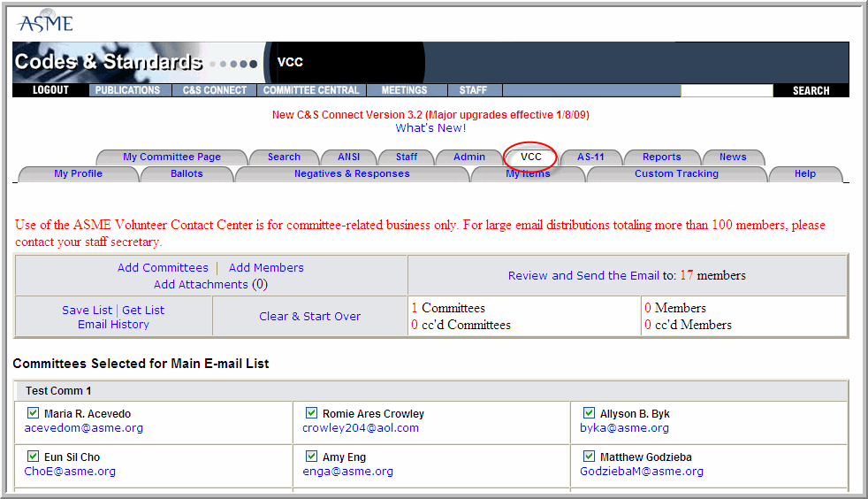
Task: Toggle checkbox for Maria R. Acevedo
Action: pos(34,413)
